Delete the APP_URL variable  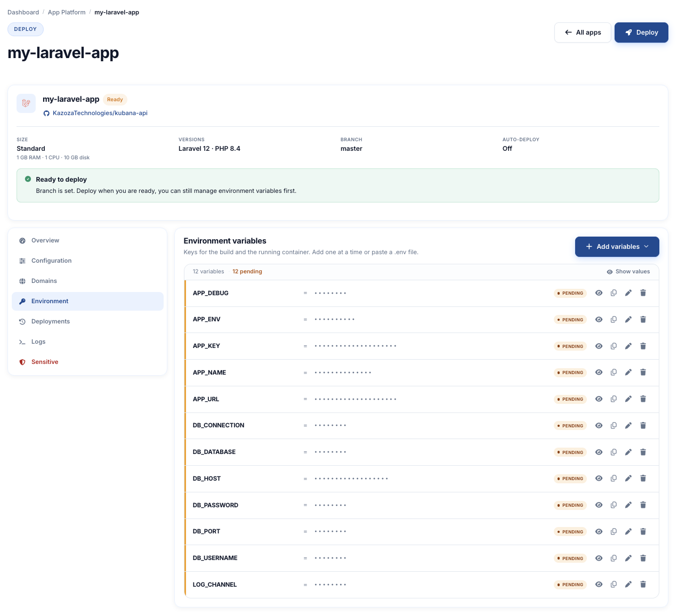(643, 399)
